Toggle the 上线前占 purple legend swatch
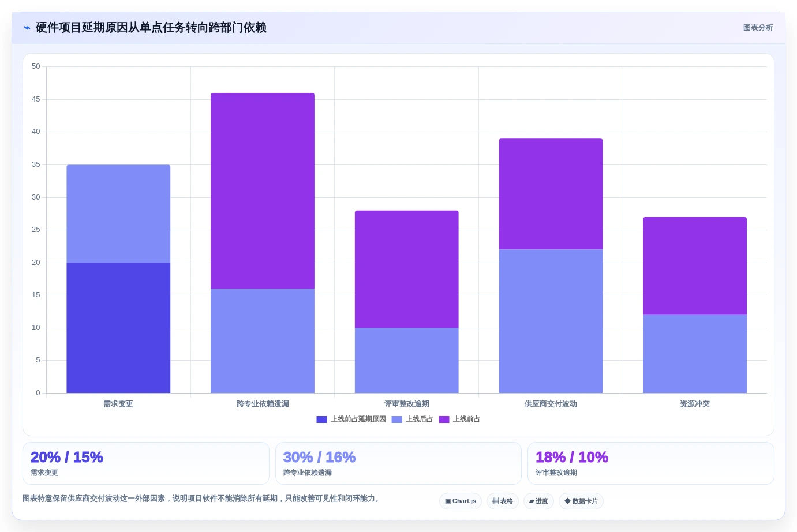This screenshot has height=532, width=797. pyautogui.click(x=444, y=419)
